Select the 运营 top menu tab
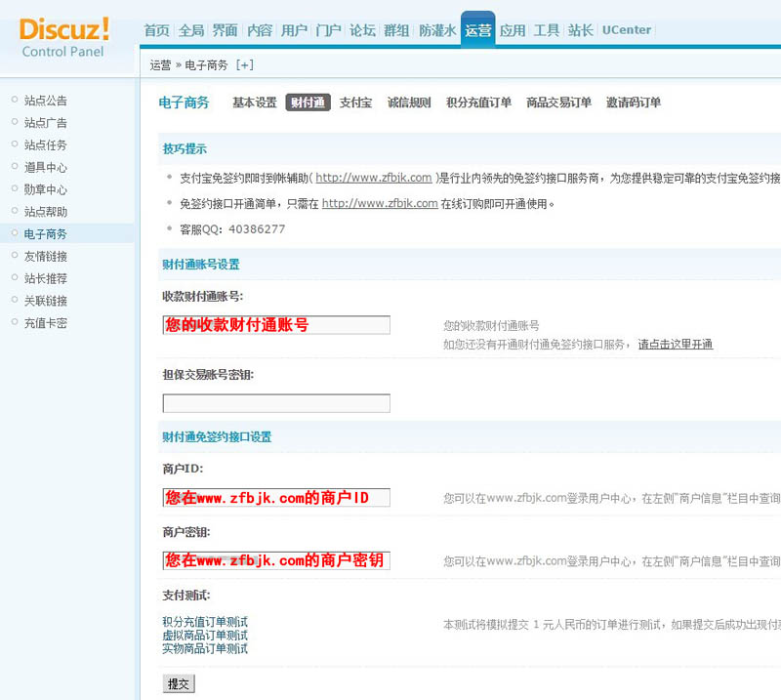The image size is (781, 700). (478, 30)
